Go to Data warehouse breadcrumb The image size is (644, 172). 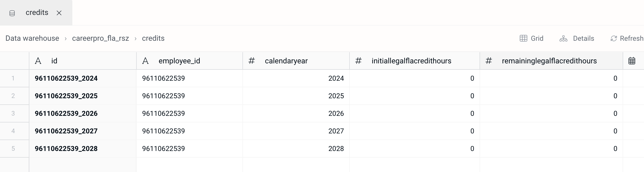32,38
